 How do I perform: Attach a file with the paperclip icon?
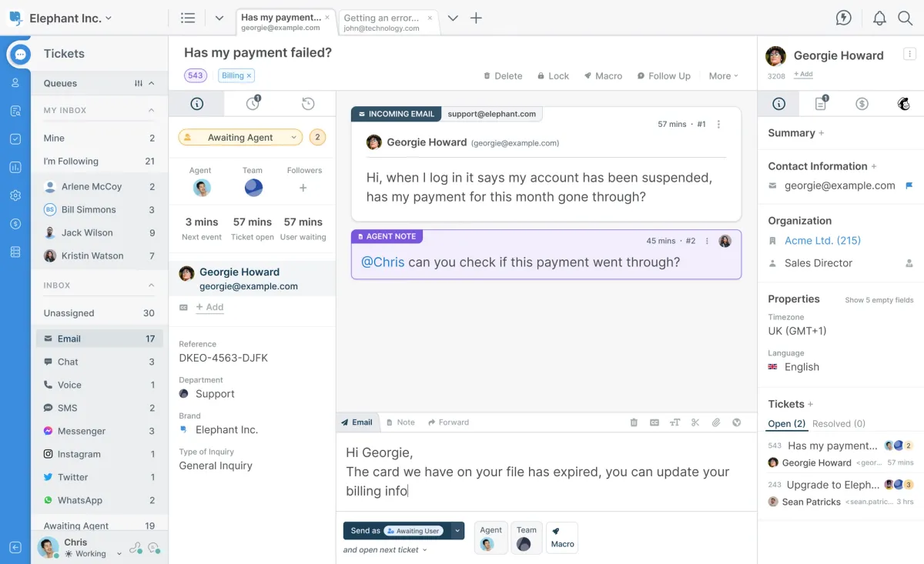coord(715,422)
